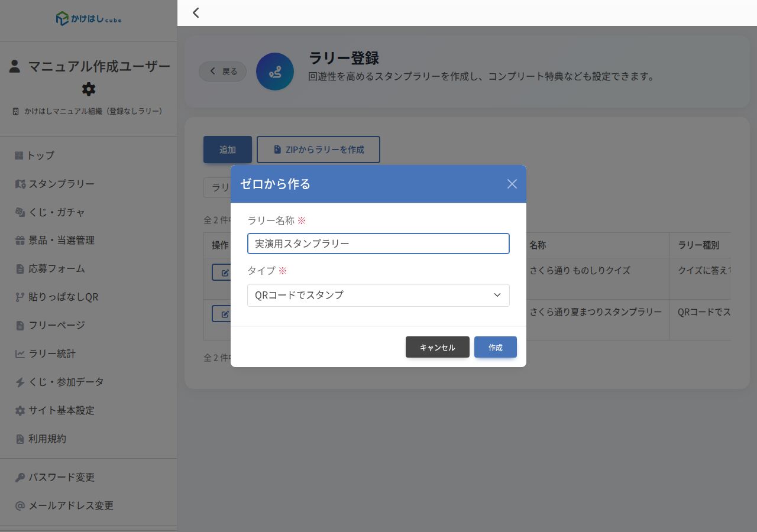Click the back chevron in top bar

click(196, 12)
